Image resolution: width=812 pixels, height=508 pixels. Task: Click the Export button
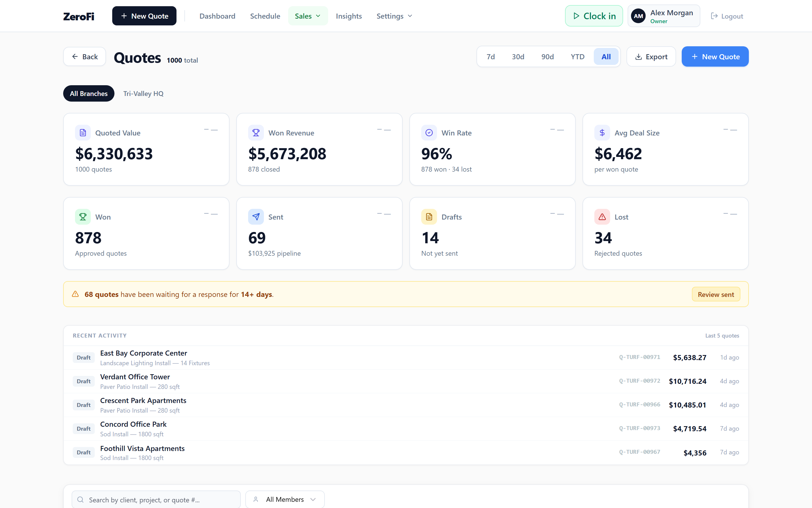(651, 56)
